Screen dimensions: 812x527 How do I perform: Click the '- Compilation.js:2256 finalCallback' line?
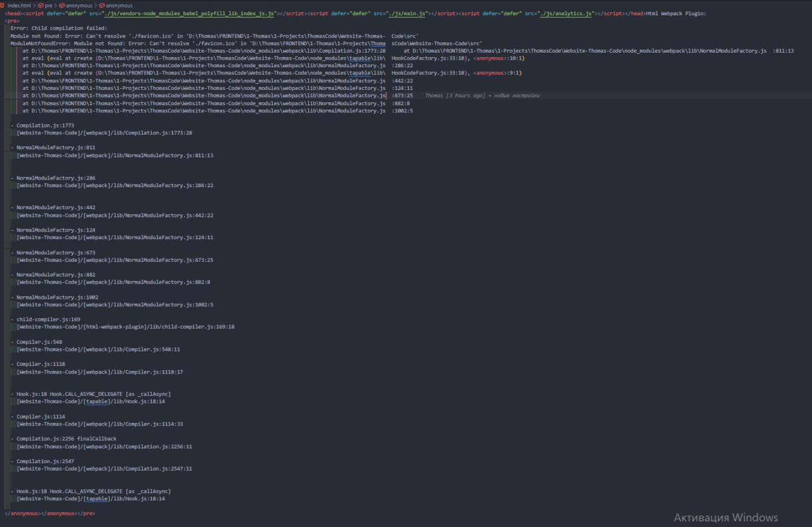(64, 439)
